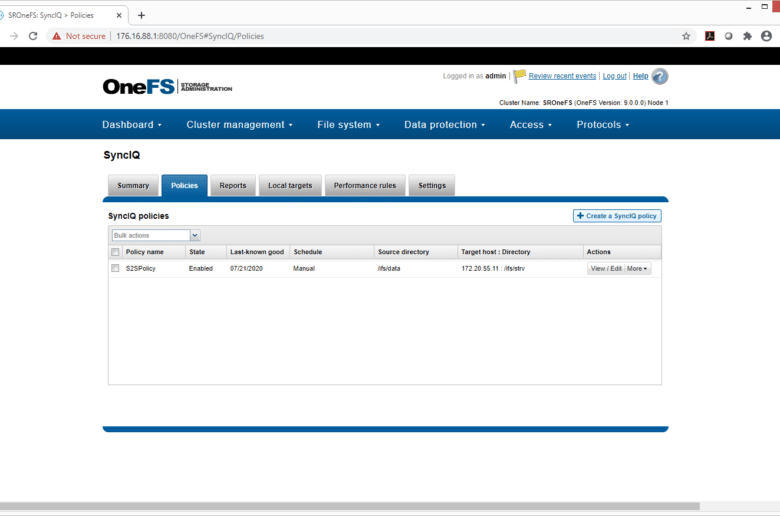Image resolution: width=780 pixels, height=516 pixels.
Task: Open the File system menu
Action: [x=348, y=124]
